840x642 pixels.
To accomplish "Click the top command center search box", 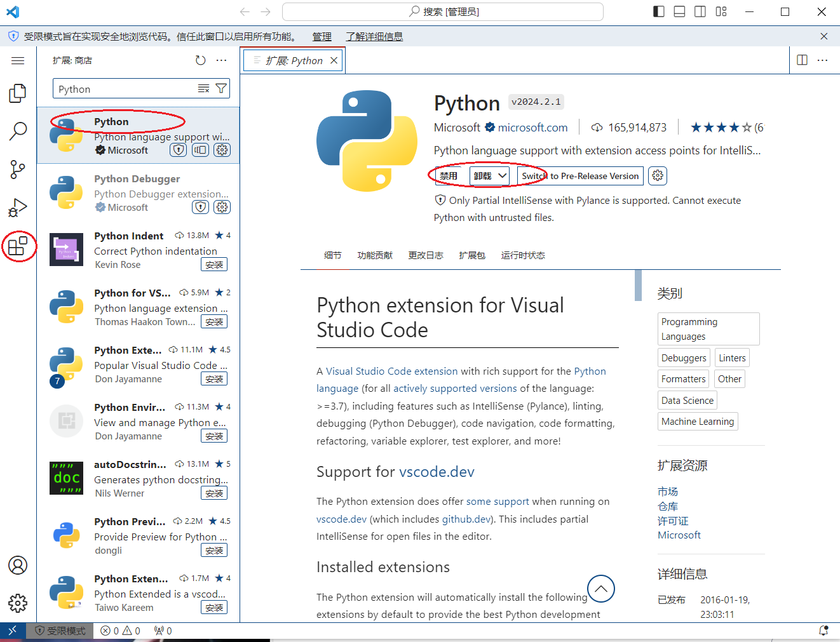I will [443, 11].
